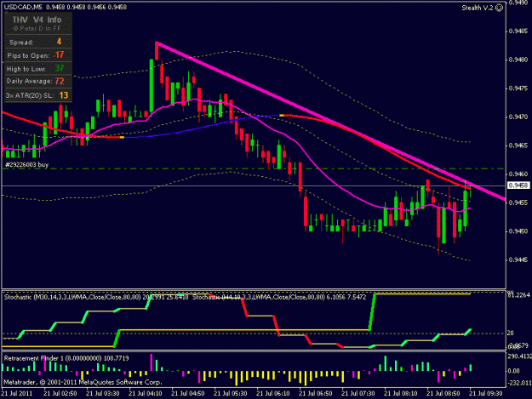Click the Stochastic H4 indicator label
The image size is (532, 399).
click(279, 297)
